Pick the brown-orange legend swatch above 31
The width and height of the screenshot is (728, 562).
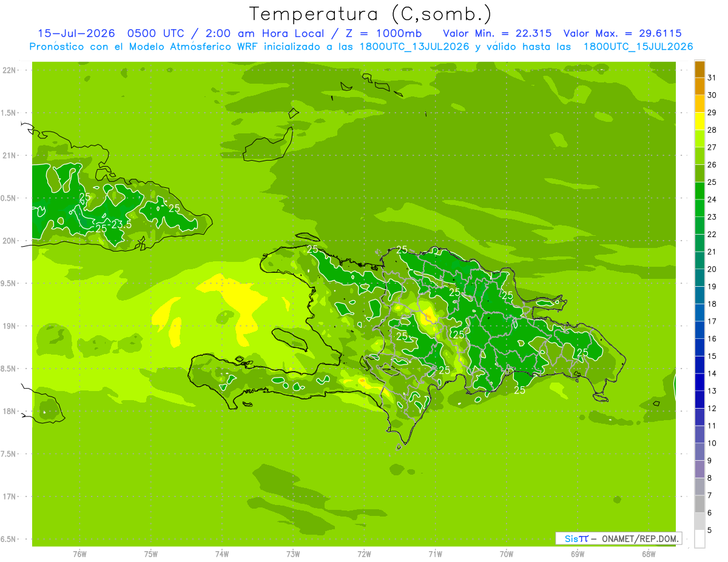pos(699,69)
